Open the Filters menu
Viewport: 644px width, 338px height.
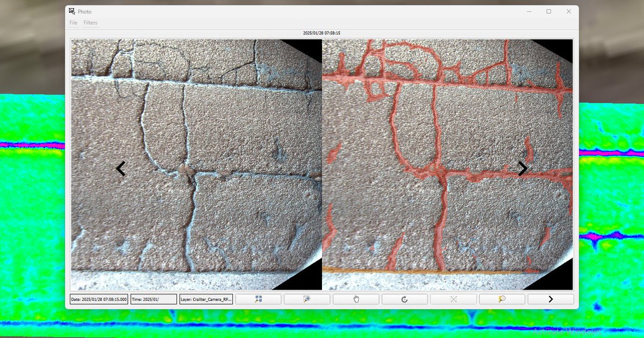tap(90, 23)
